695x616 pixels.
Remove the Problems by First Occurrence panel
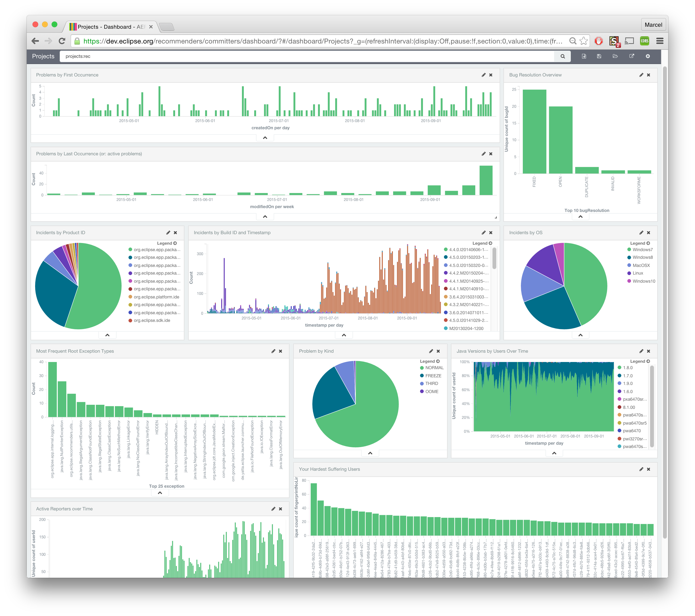[x=491, y=75]
